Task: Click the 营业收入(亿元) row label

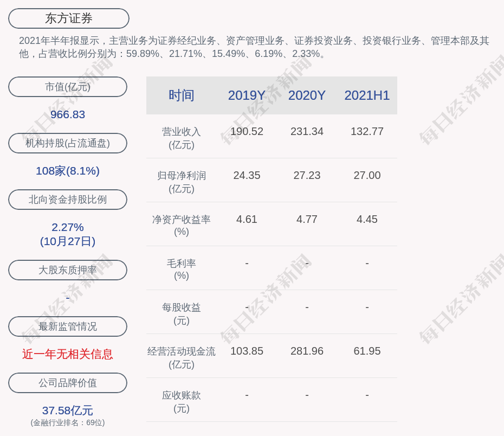Action: pyautogui.click(x=182, y=138)
